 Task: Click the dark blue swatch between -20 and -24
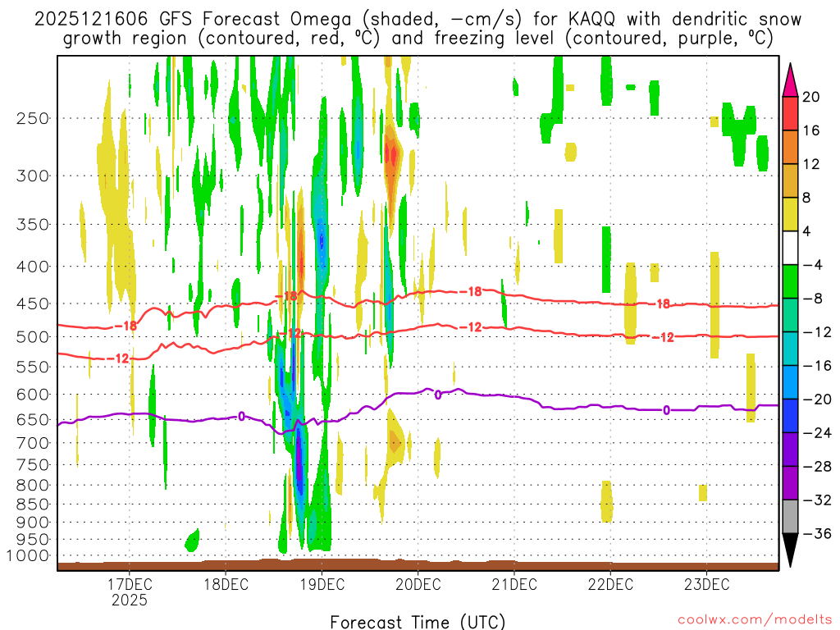click(790, 416)
